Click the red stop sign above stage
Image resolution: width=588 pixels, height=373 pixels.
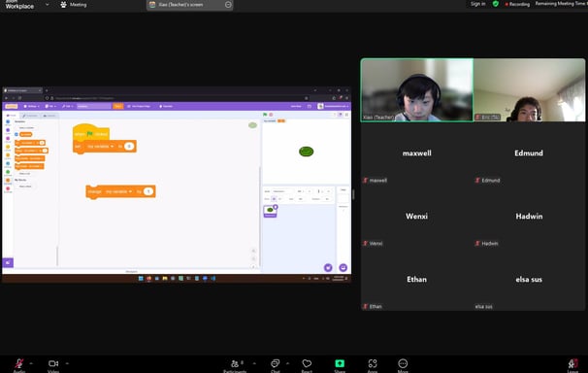point(271,115)
